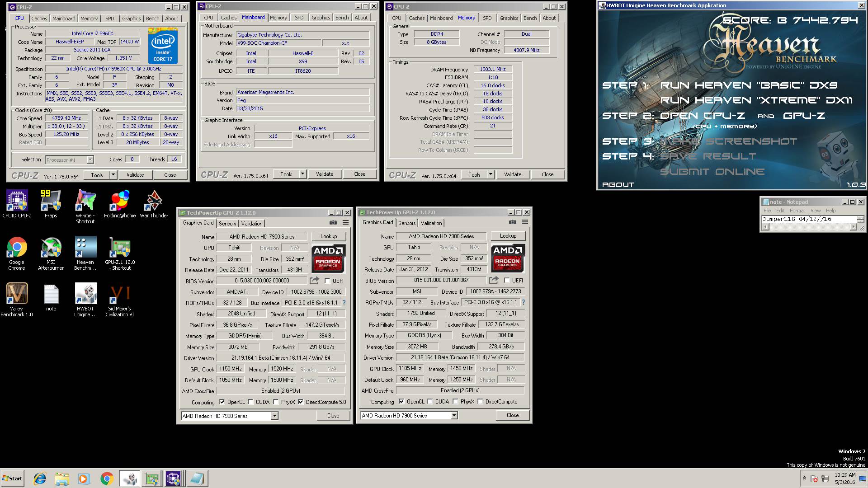Click the Bench tab in CPU-Z Mainboard window
Image resolution: width=868 pixels, height=488 pixels.
point(342,18)
